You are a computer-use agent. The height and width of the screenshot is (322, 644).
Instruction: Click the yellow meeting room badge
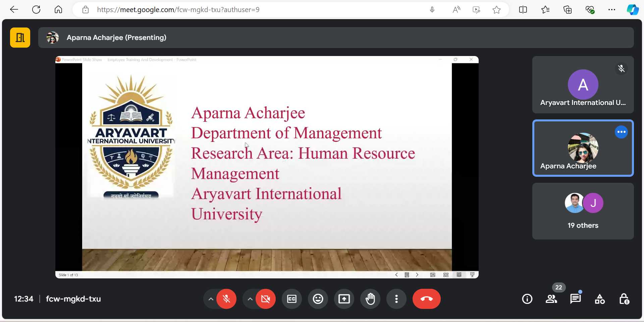pyautogui.click(x=20, y=38)
